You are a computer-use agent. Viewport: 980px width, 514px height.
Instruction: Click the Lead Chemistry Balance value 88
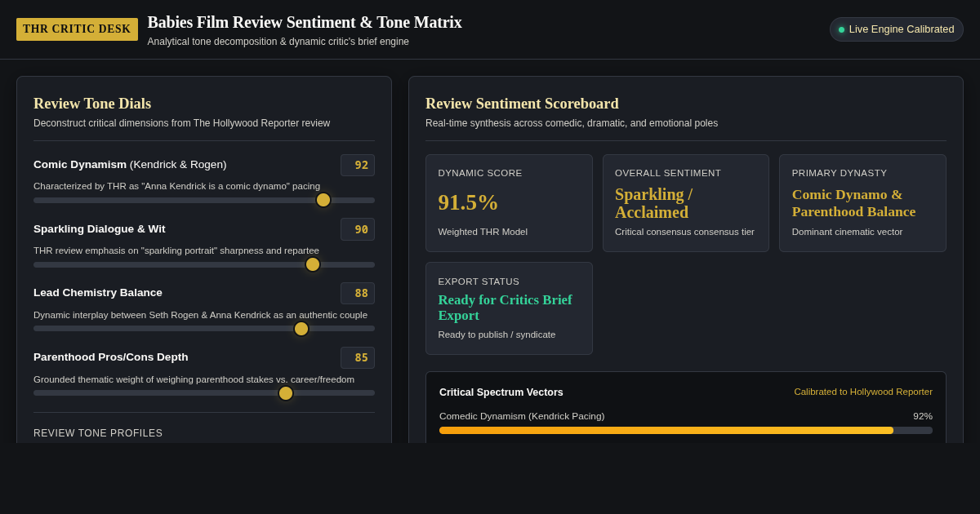(358, 293)
